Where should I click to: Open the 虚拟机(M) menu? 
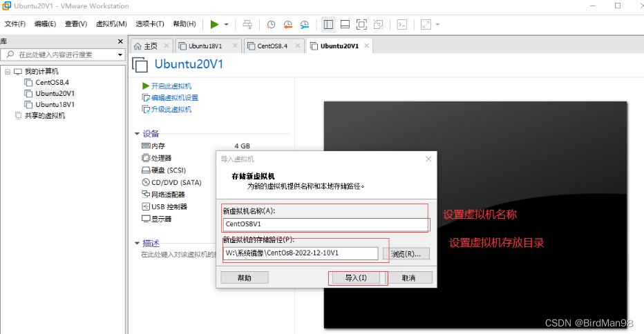tap(111, 24)
